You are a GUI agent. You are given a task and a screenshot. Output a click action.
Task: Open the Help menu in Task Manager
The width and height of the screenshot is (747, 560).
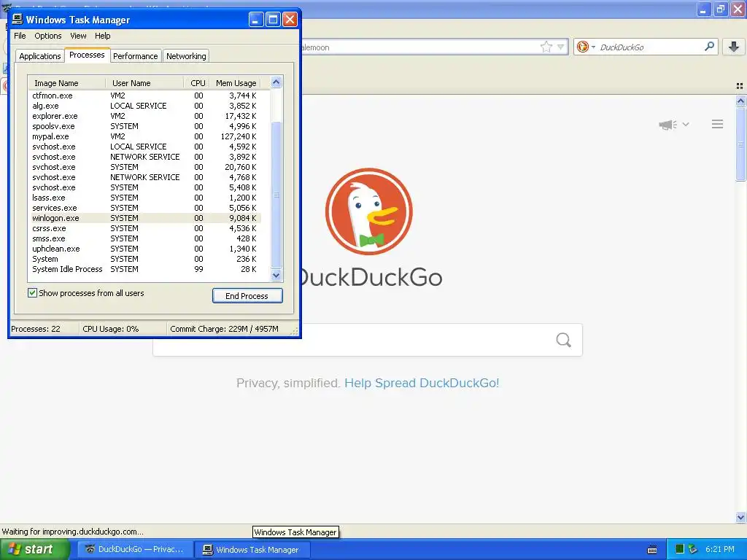click(x=102, y=36)
